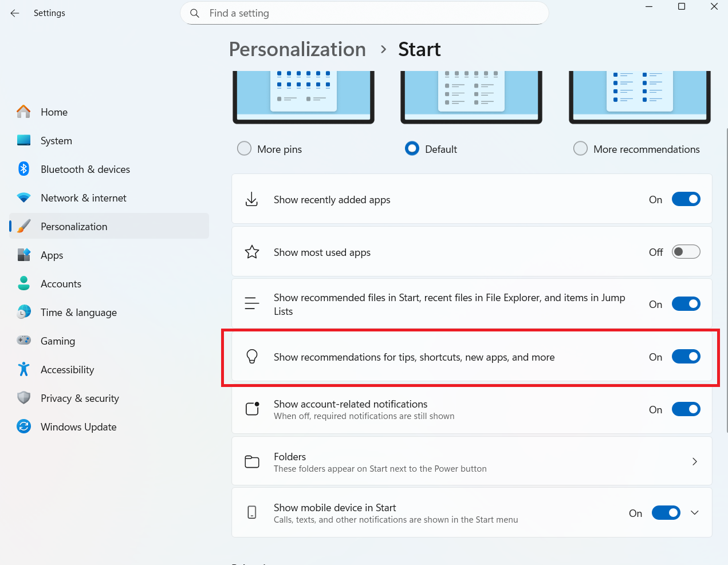Open the Accounts settings category
Image resolution: width=728 pixels, height=565 pixels.
(x=61, y=284)
